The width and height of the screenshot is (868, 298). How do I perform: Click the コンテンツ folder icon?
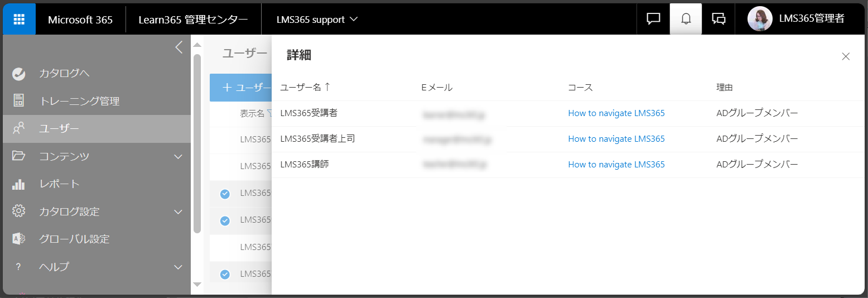pos(18,156)
